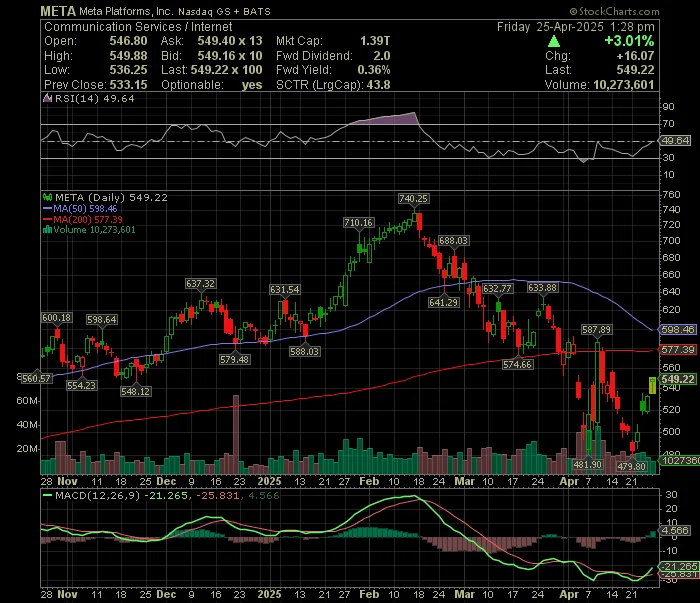
Task: Click the 'Volume 10,273,601' legend entry
Action: pos(94,230)
